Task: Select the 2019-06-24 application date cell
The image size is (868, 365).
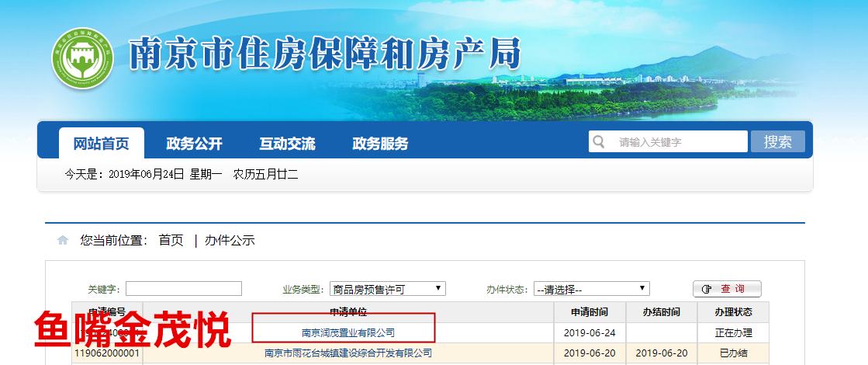Action: pos(590,333)
